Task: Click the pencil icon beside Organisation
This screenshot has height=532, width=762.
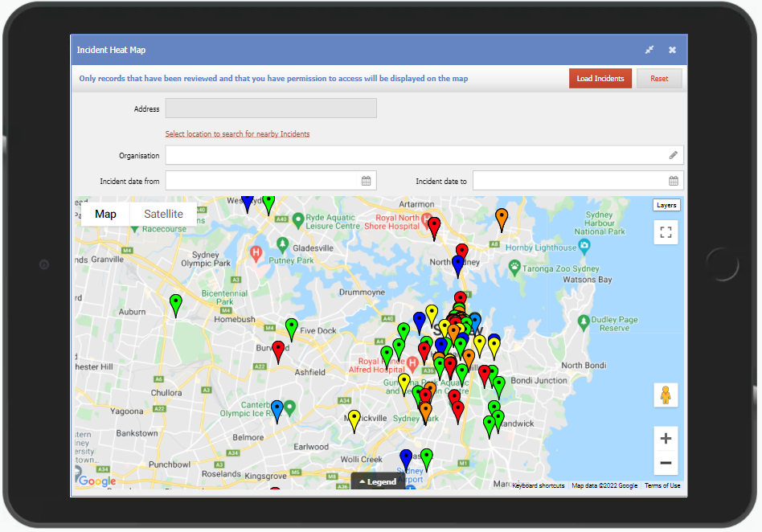Action: click(x=674, y=154)
